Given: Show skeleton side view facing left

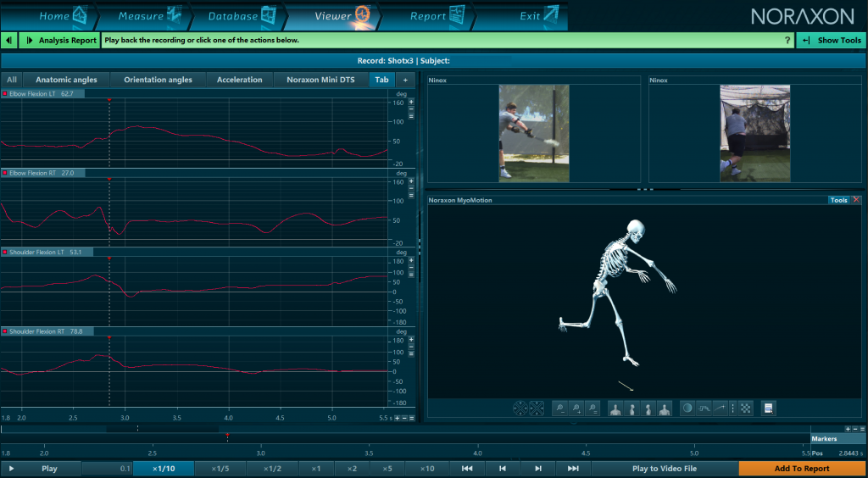Looking at the screenshot, I should click(x=648, y=409).
